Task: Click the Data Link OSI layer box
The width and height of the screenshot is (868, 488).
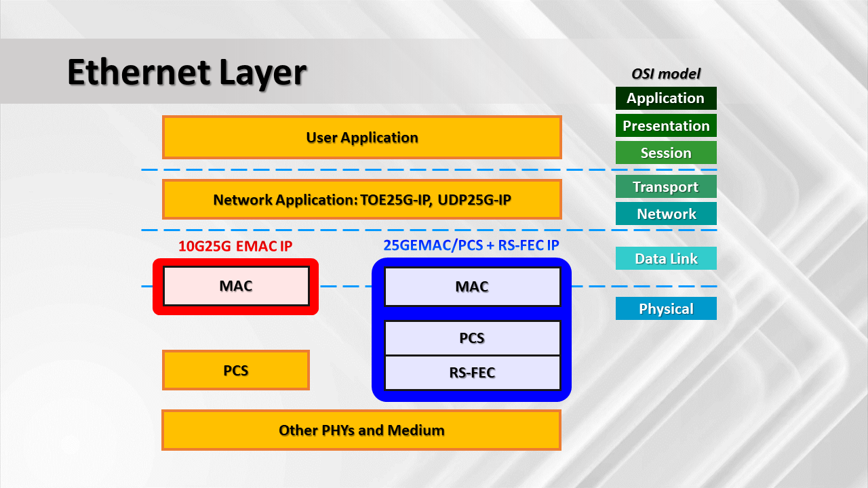Action: pos(666,258)
